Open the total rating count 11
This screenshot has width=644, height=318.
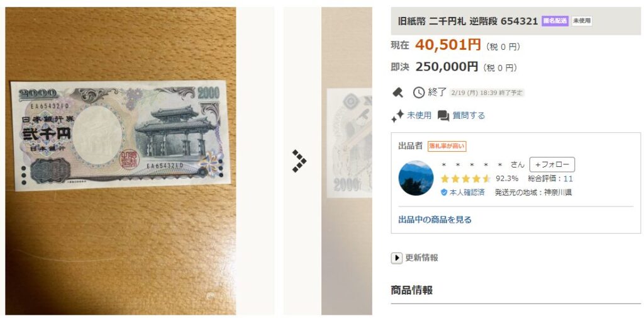(568, 179)
